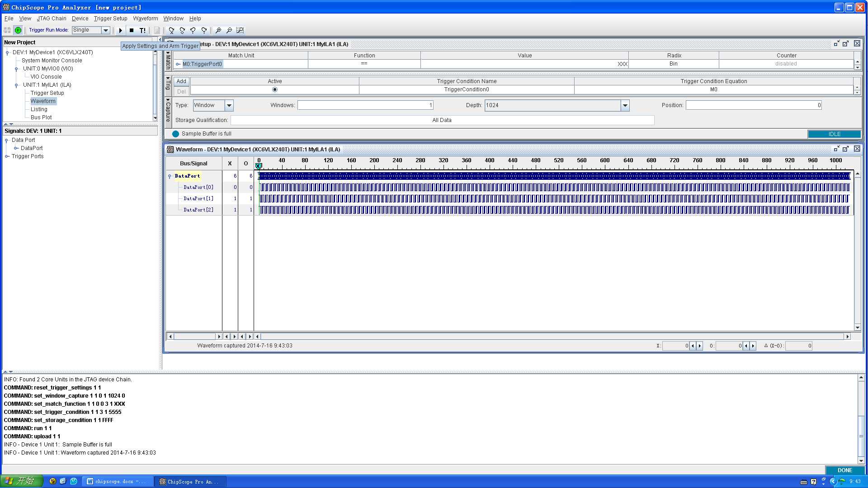This screenshot has height=488, width=868.
Task: Open the View menu
Action: [x=25, y=19]
